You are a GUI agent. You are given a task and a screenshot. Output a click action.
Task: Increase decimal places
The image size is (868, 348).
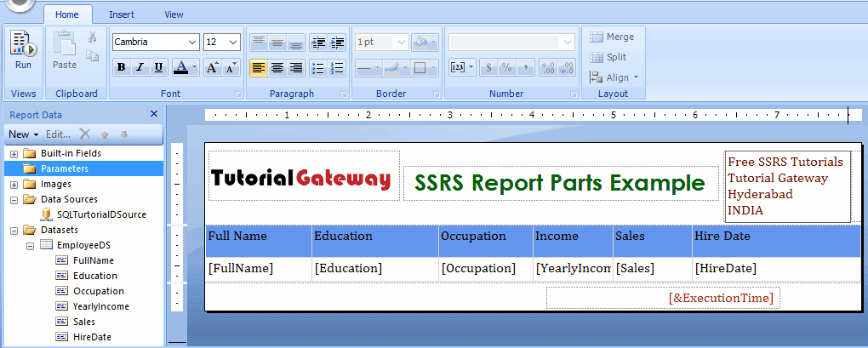point(548,68)
